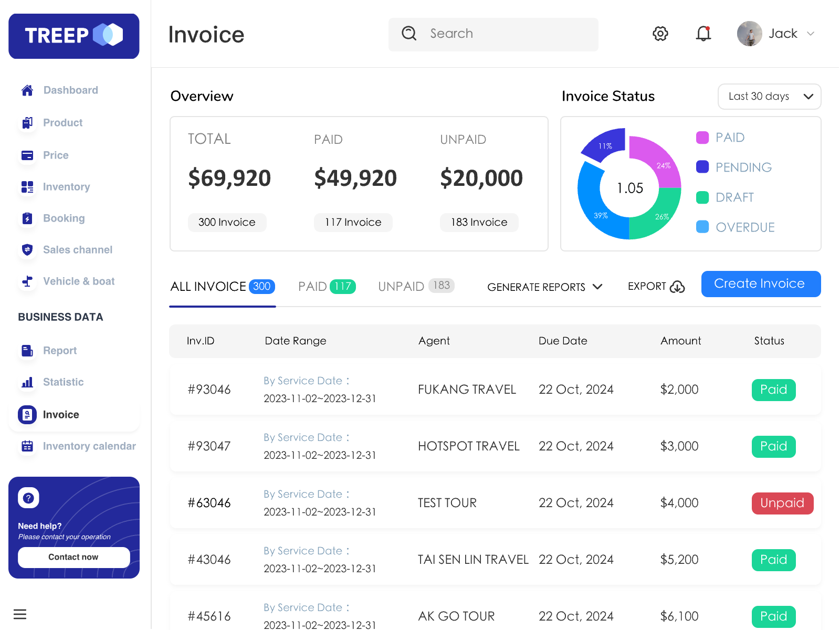840x630 pixels.
Task: Click the Statistic bar chart icon
Action: pos(27,382)
